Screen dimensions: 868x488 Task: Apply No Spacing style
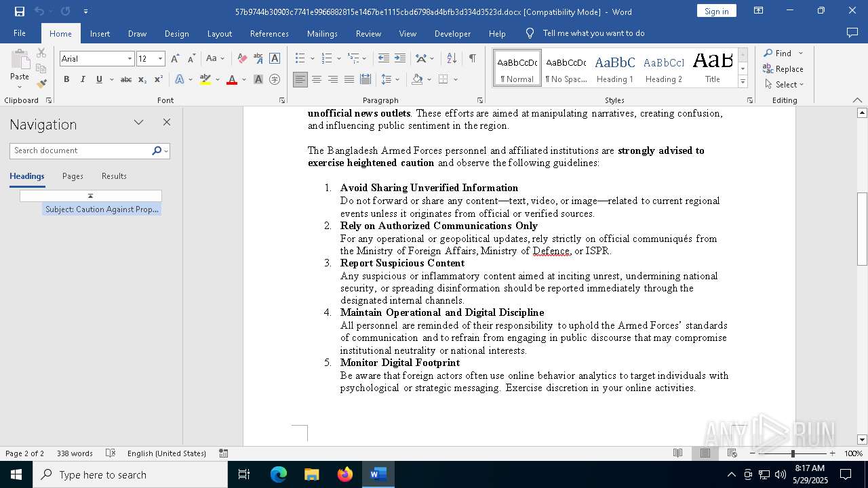pos(566,68)
